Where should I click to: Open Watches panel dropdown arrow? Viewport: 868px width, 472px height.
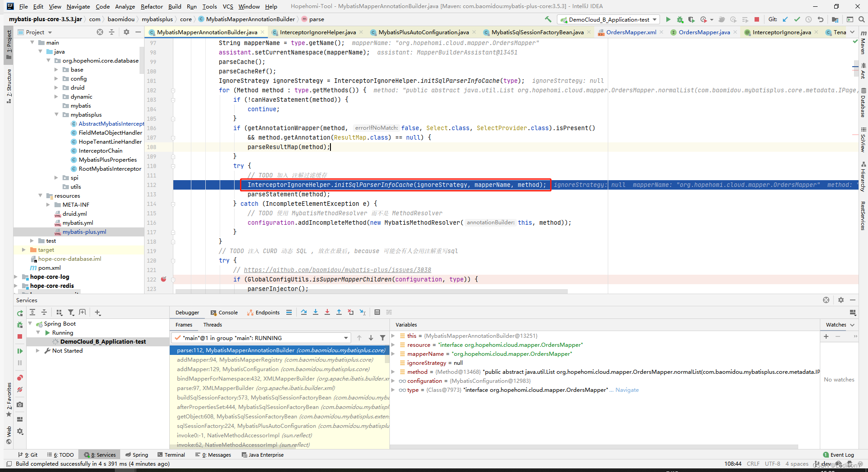(852, 325)
